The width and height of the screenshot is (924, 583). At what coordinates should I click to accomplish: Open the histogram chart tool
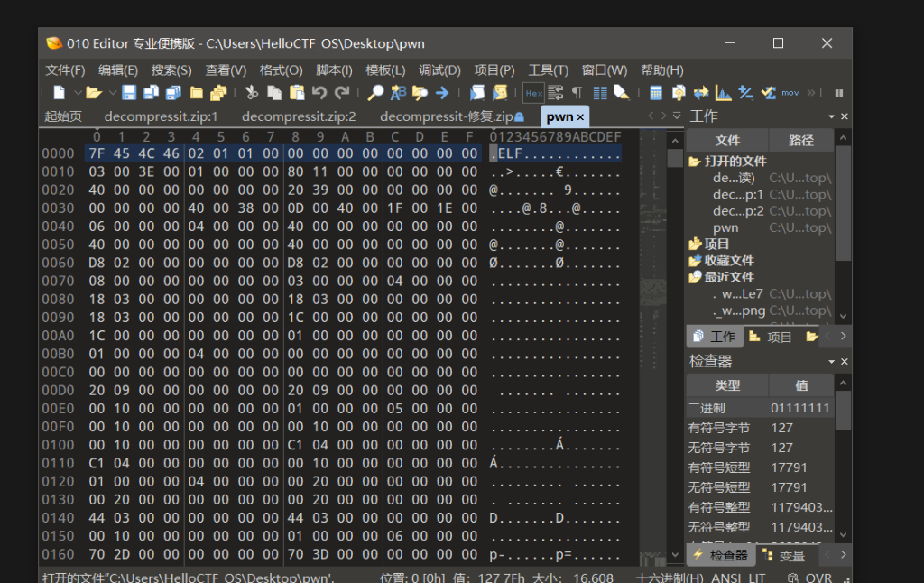pos(723,93)
